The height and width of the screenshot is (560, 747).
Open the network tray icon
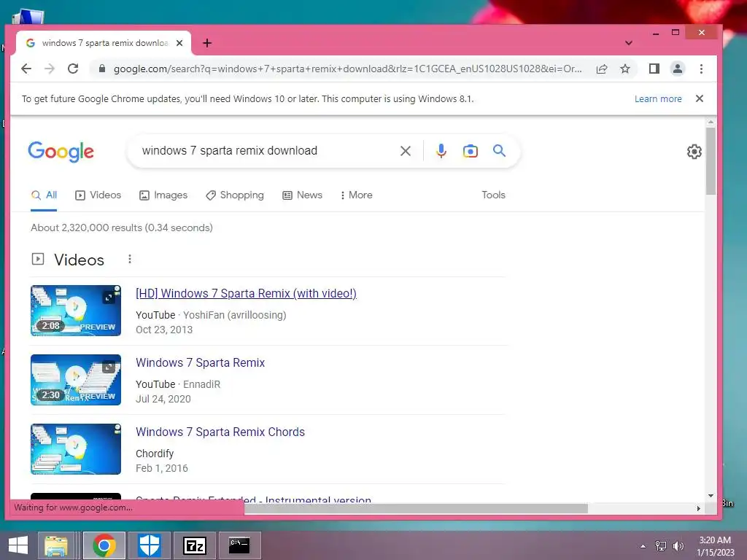pos(661,546)
